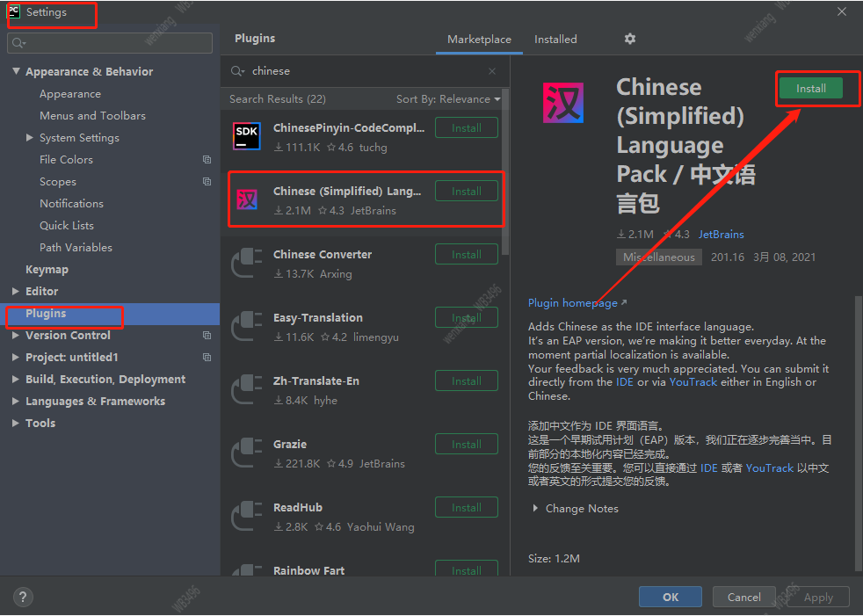Focus the settings search input field
863x616 pixels.
coord(110,43)
